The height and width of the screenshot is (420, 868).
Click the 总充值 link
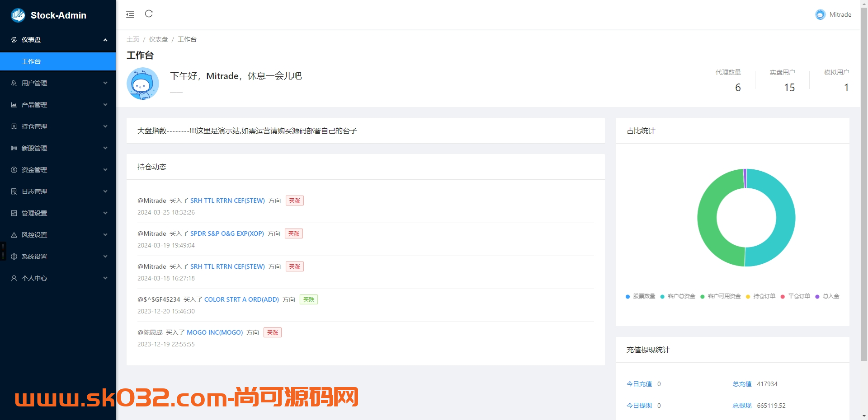click(x=742, y=384)
